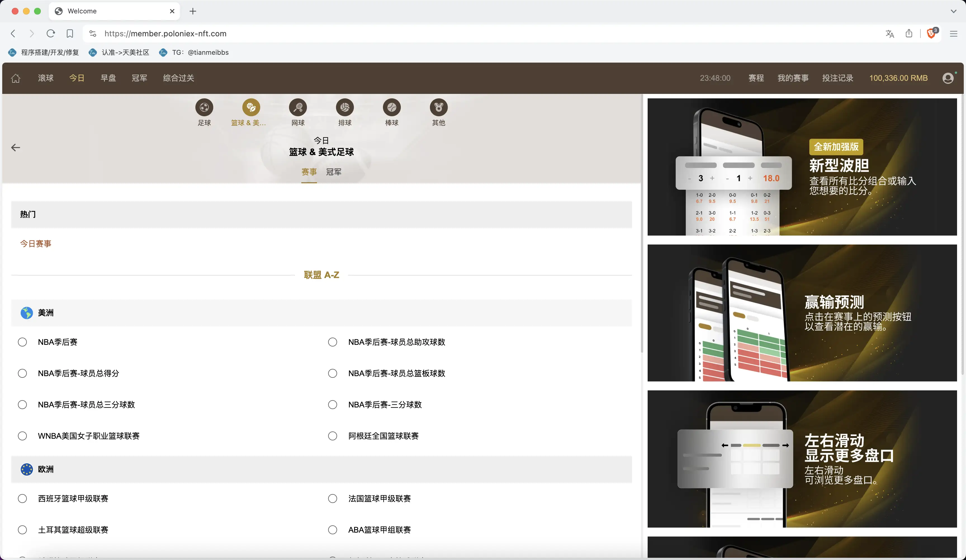This screenshot has height=560, width=966.
Task: Open the 滚球 navigation tab
Action: (46, 78)
